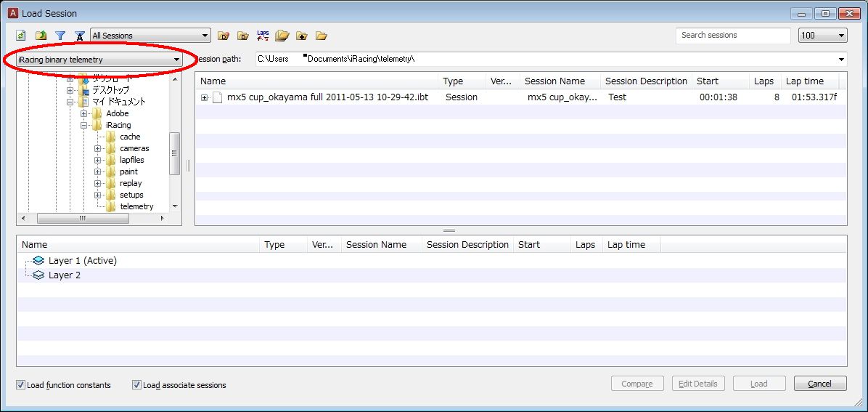This screenshot has height=412, width=868.
Task: Click folder tree scroll down arrow
Action: pyautogui.click(x=175, y=206)
